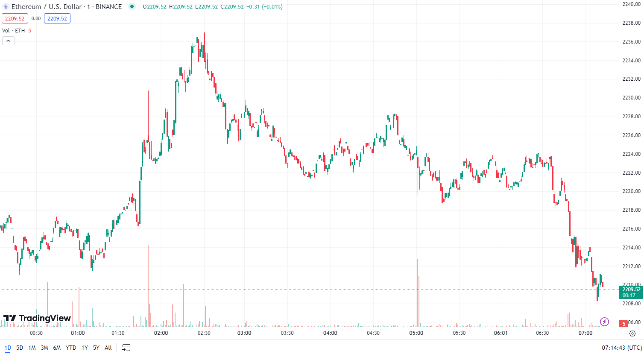Image resolution: width=644 pixels, height=354 pixels.
Task: Select the 1M time range
Action: pyautogui.click(x=32, y=348)
